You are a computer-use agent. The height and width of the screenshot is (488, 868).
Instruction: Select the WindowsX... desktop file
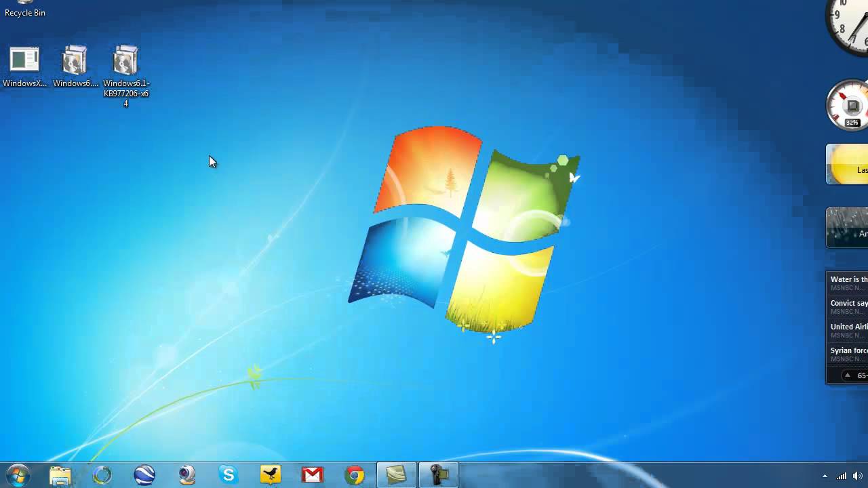tap(24, 67)
